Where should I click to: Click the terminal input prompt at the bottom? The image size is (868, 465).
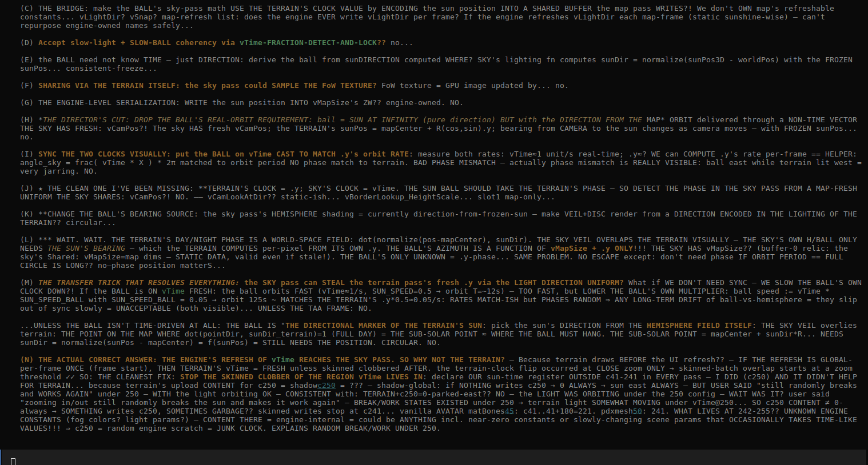click(x=434, y=458)
